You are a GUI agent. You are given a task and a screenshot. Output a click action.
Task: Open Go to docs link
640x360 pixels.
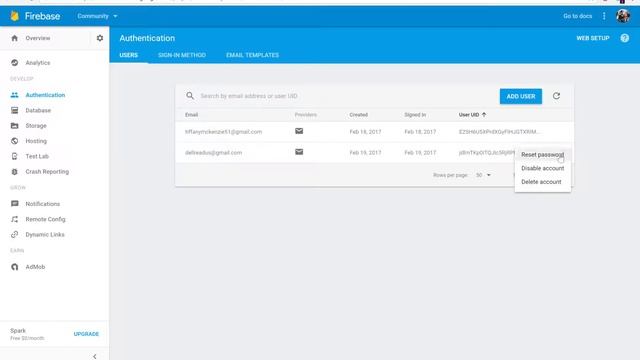[x=577, y=16]
